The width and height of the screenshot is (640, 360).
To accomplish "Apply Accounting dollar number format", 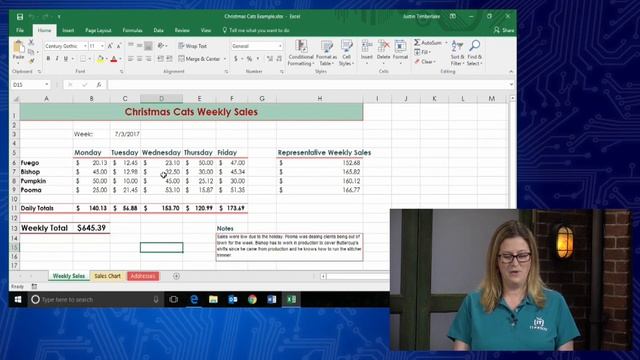I will [236, 59].
